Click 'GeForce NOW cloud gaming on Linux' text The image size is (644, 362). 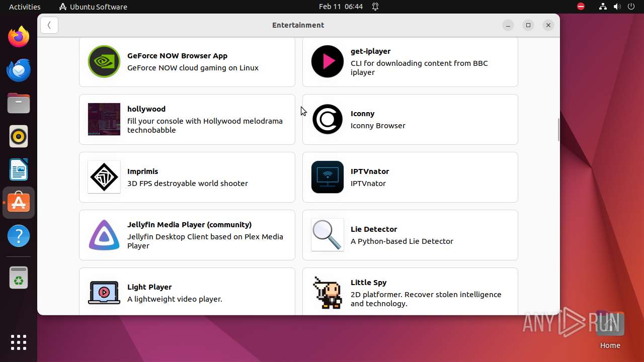click(193, 68)
